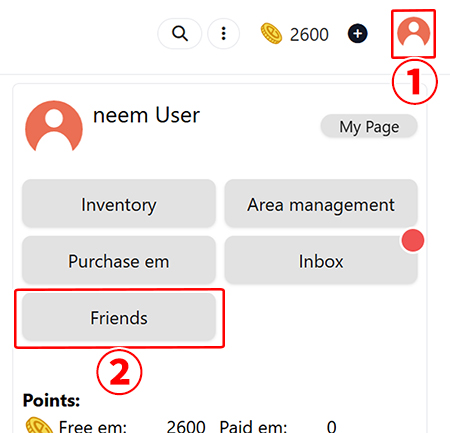Select Purchase em
The width and height of the screenshot is (450, 433).
[x=119, y=261]
